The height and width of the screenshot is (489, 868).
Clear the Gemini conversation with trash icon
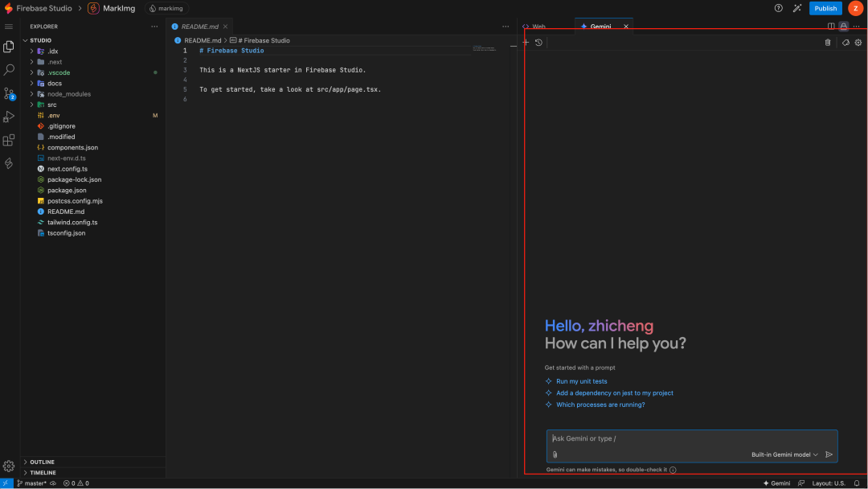tap(828, 42)
